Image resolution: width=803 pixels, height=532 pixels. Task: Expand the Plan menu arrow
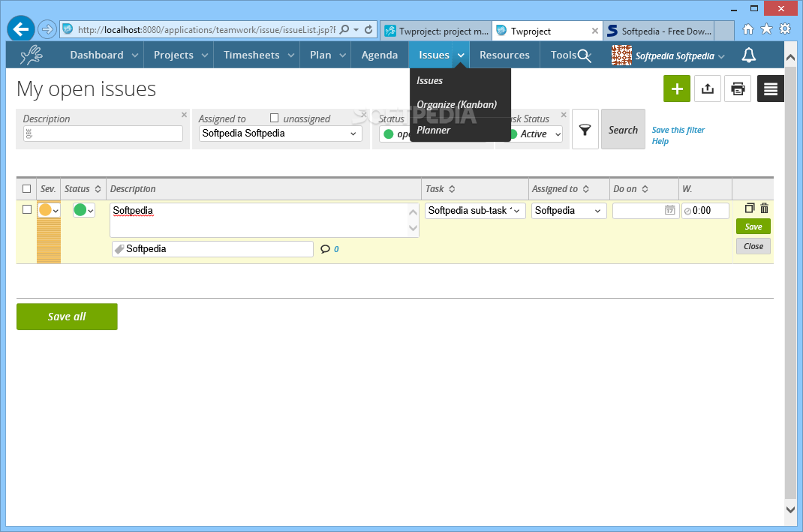342,56
